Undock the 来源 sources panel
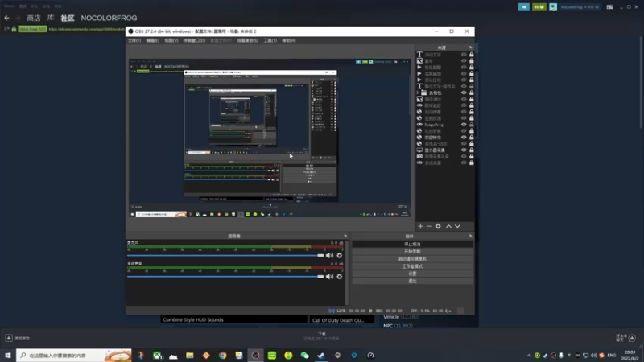The width and height of the screenshot is (644, 362). coord(470,47)
